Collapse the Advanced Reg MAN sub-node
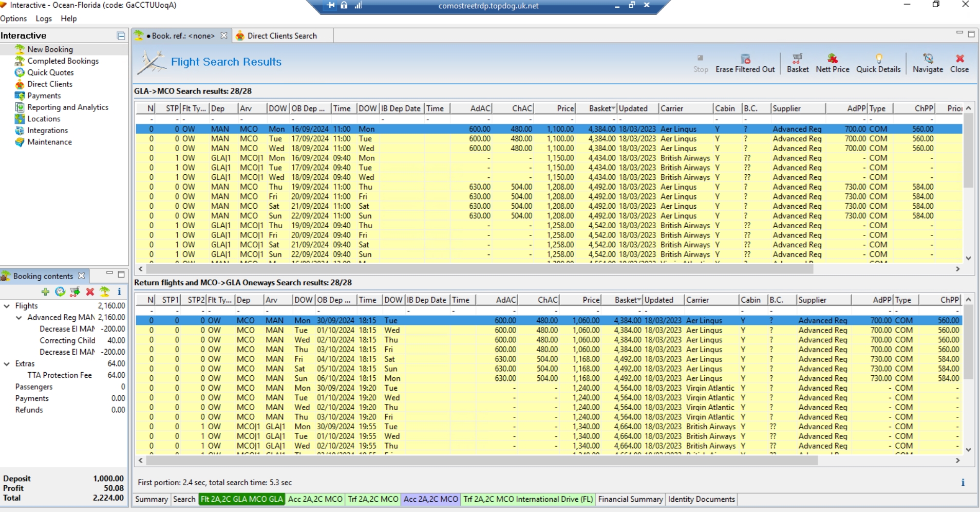 (19, 318)
